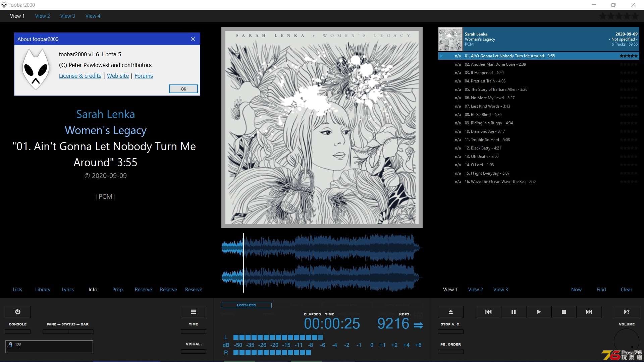Image resolution: width=644 pixels, height=362 pixels.
Task: Click the search magnifier icon in the search box
Action: [10, 345]
